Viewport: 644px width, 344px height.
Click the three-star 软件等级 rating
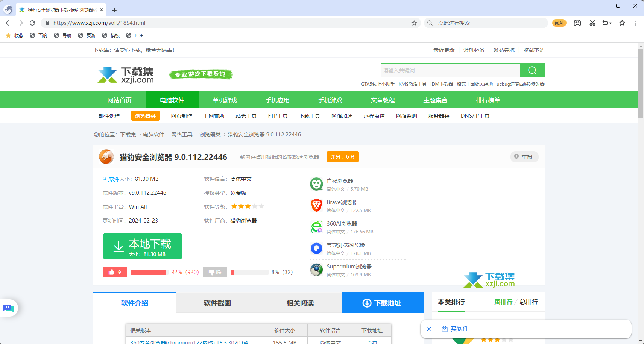tap(248, 206)
